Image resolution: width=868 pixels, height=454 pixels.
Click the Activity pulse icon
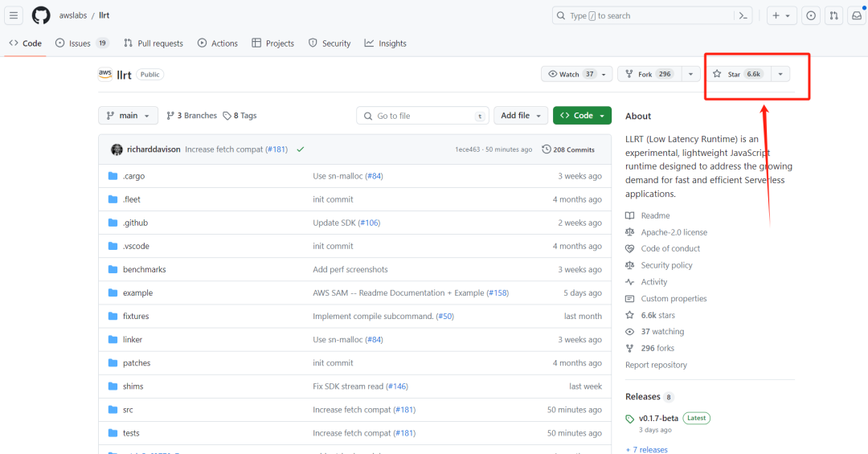(x=629, y=282)
